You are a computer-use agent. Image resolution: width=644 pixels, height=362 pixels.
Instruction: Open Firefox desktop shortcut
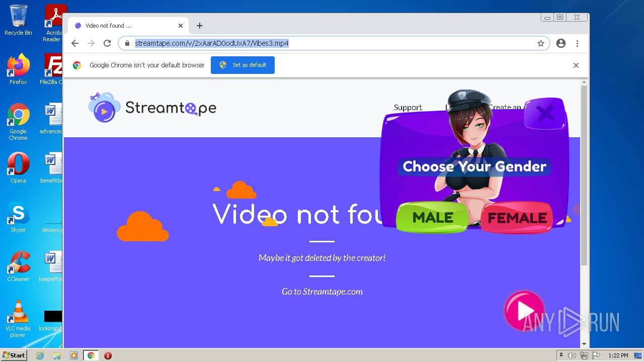pyautogui.click(x=18, y=69)
